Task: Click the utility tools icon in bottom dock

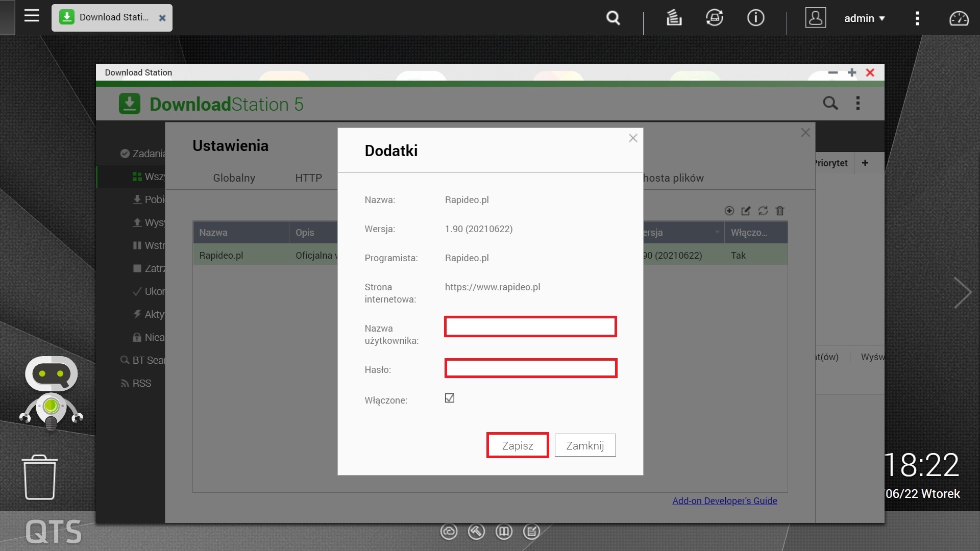Action: pos(476,532)
